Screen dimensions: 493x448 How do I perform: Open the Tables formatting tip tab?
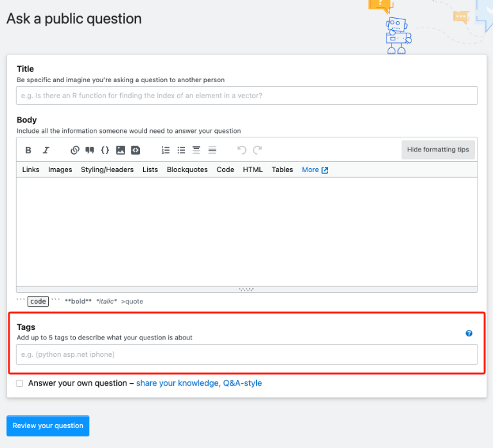tap(282, 170)
